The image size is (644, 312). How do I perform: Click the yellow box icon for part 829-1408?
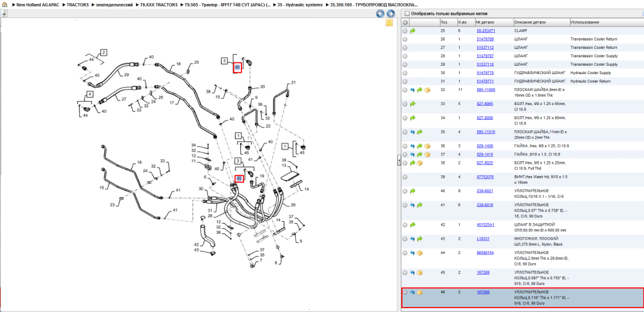pyautogui.click(x=427, y=146)
